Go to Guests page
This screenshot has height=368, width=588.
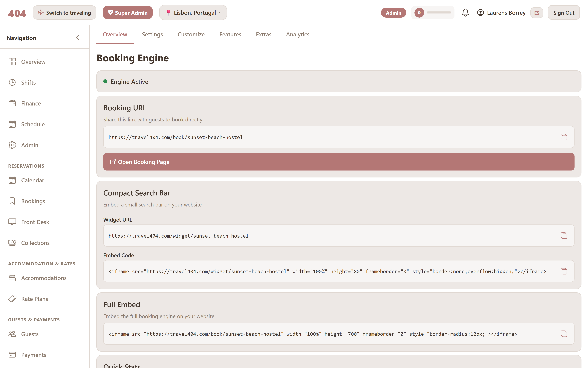point(45,334)
